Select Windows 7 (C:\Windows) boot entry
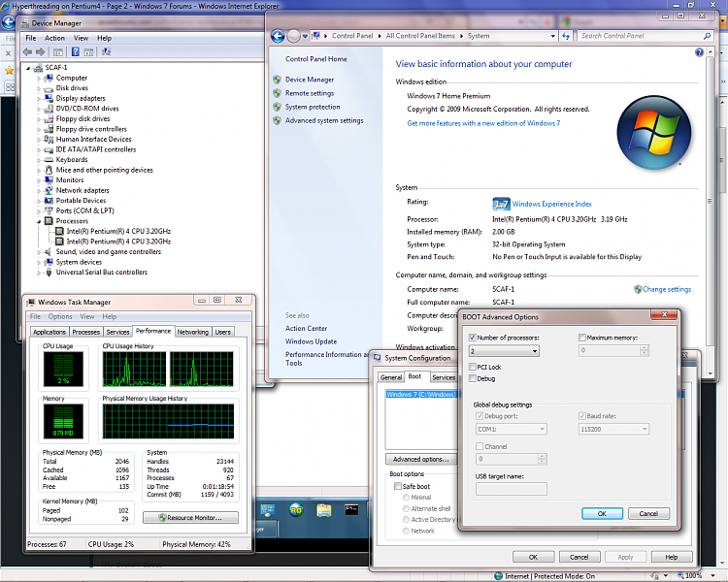The width and height of the screenshot is (728, 582). (x=420, y=395)
